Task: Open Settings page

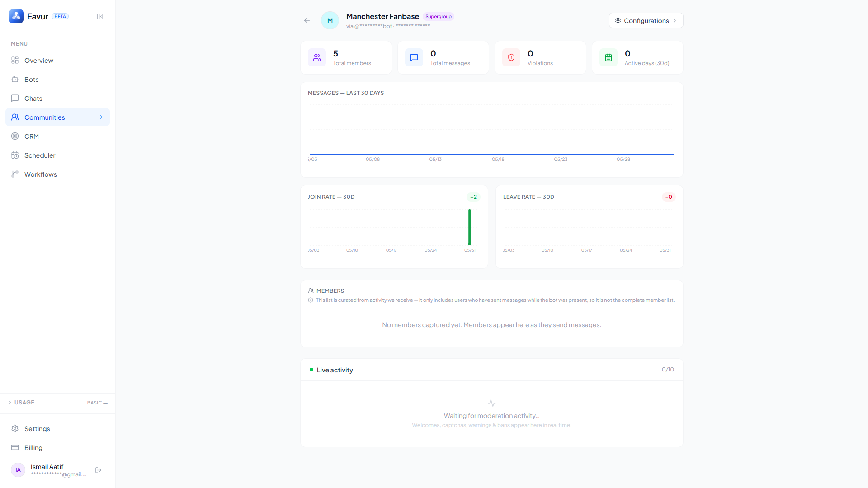Action: [x=57, y=429]
